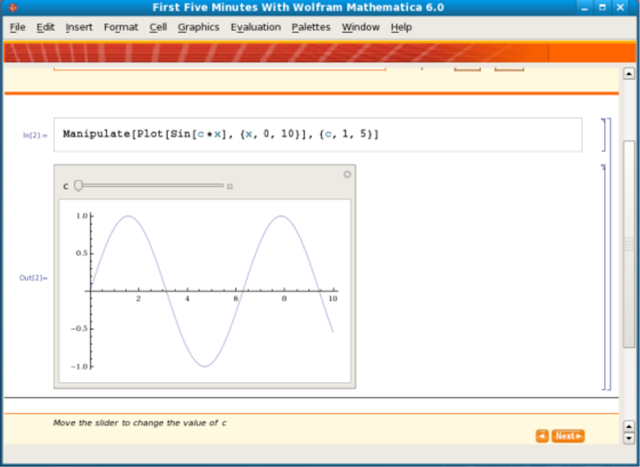Select the In[2] input cell bracket
The image size is (640, 467).
pos(604,135)
